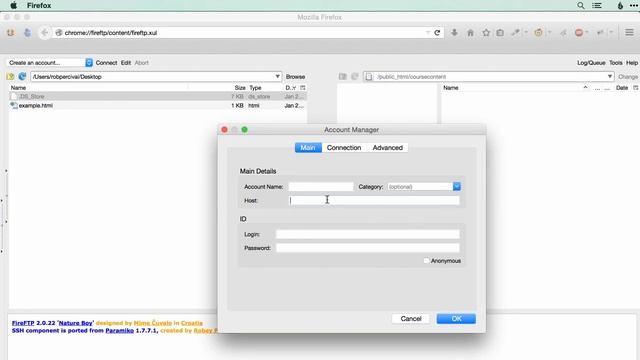640x360 pixels.
Task: Reload the page with the refresh icon
Action: [437, 33]
